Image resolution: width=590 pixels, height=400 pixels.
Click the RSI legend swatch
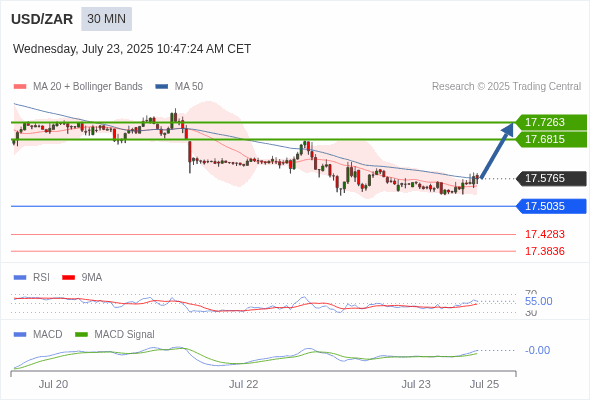point(20,278)
